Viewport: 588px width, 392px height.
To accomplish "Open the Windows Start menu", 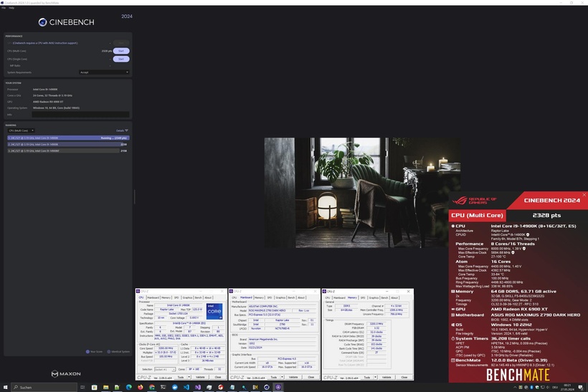I will click(5, 387).
